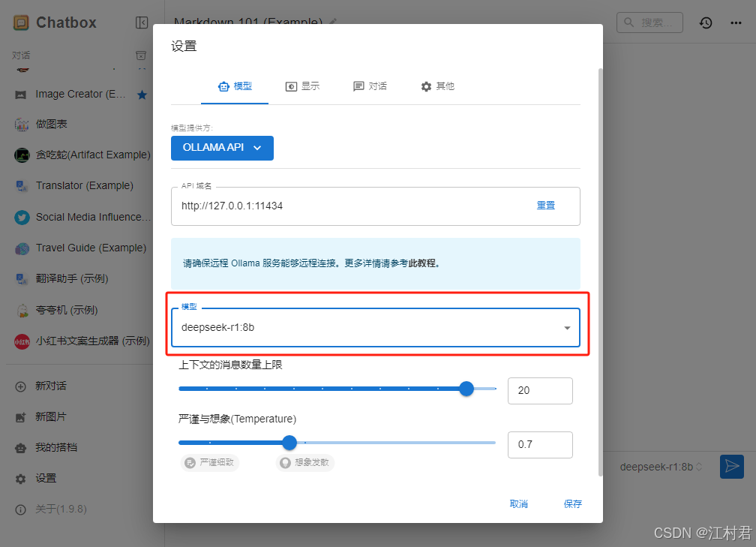Click the 小红书文案生成器 red avatar icon
The image size is (756, 547).
point(22,341)
